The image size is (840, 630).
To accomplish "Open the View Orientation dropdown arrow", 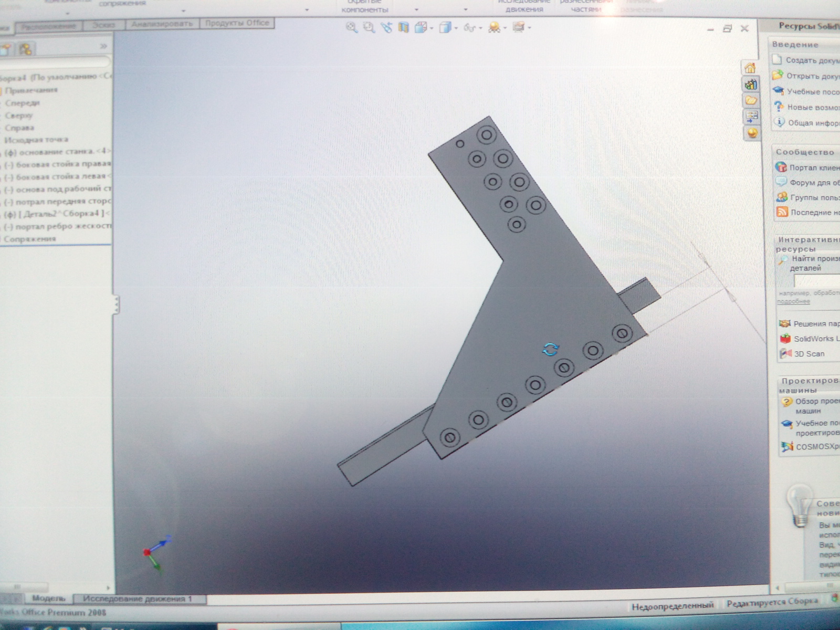I will click(432, 28).
